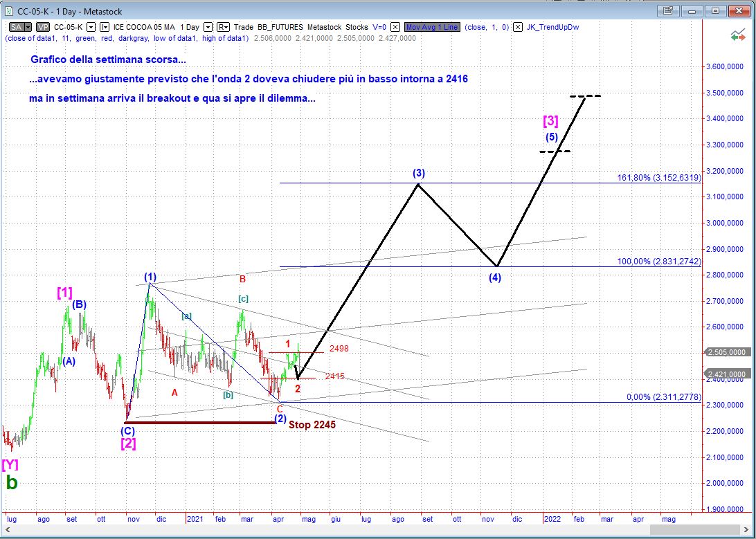Click the dark red Stop level line
Image resolution: width=756 pixels, height=539 pixels.
[x=199, y=423]
